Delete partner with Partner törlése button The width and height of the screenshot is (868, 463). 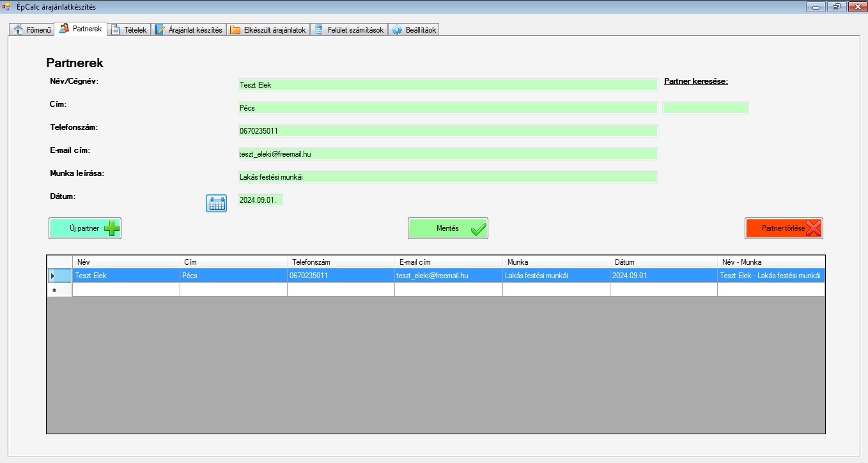[783, 228]
